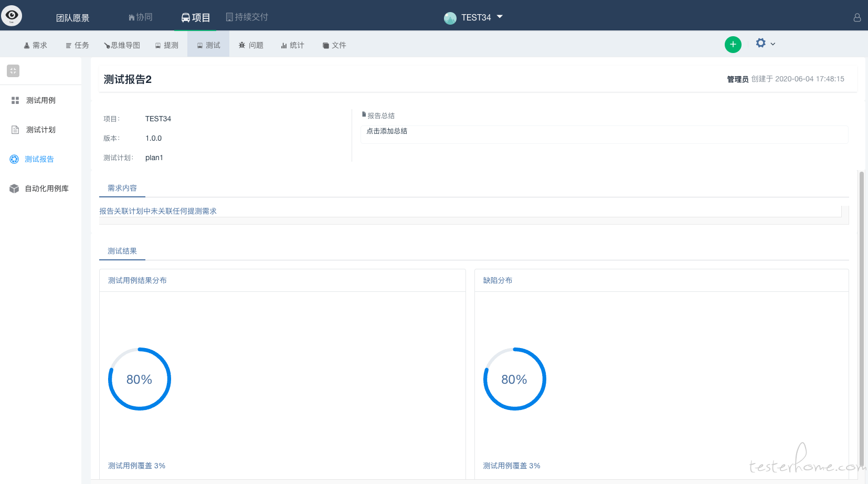Image resolution: width=868 pixels, height=484 pixels.
Task: Expand the TEST34 project dropdown
Action: pos(500,17)
